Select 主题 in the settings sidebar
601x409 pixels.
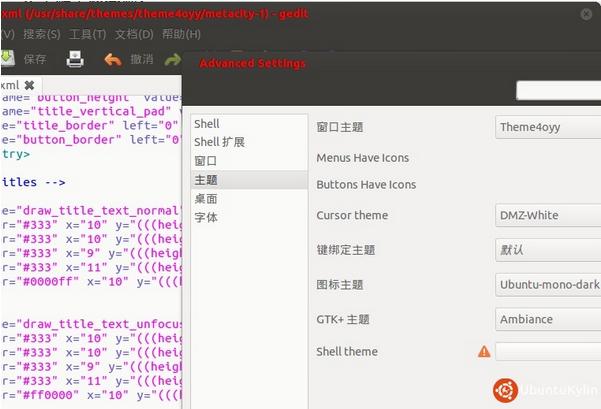click(x=249, y=180)
